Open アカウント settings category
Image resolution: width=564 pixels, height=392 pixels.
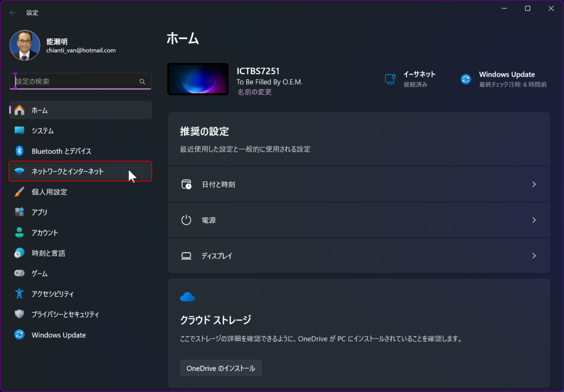pyautogui.click(x=80, y=233)
